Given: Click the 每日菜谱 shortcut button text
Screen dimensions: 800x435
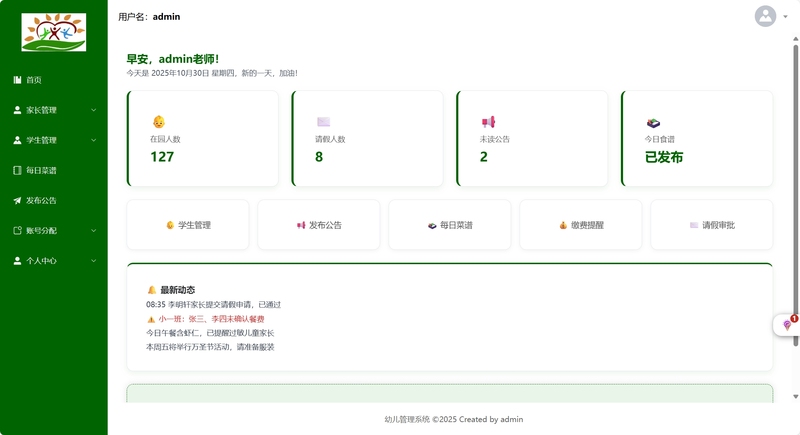Looking at the screenshot, I should tap(457, 225).
